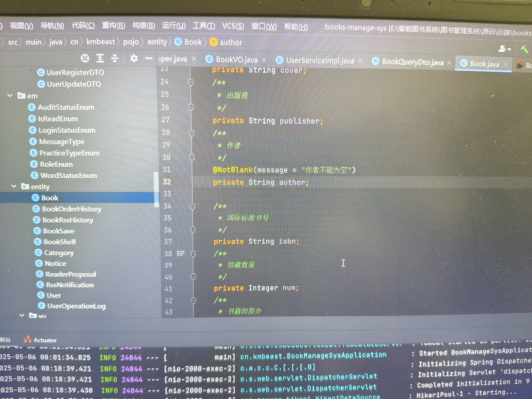Collapse the em folder in tree
Viewport: 532px width, 399px height.
coord(10,95)
